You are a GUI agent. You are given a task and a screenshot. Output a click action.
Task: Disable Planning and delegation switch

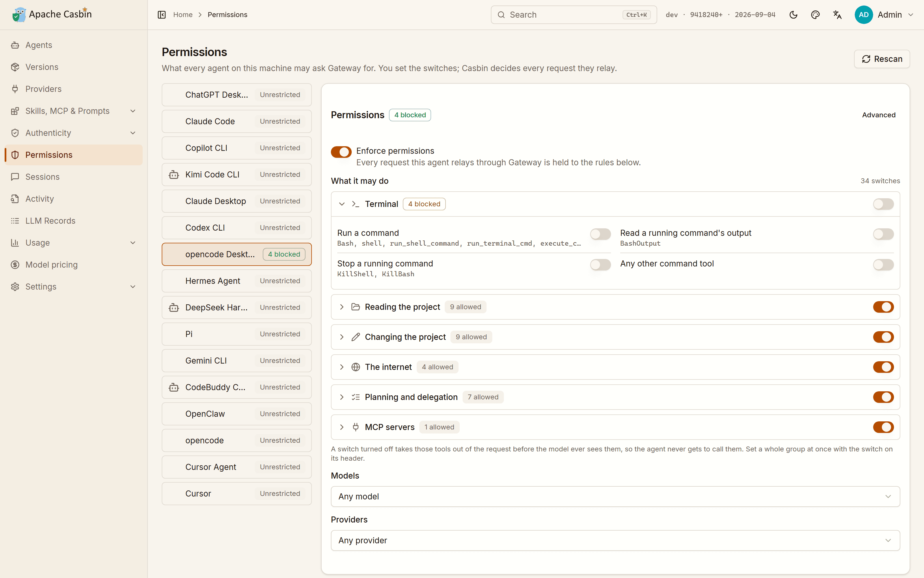click(883, 397)
